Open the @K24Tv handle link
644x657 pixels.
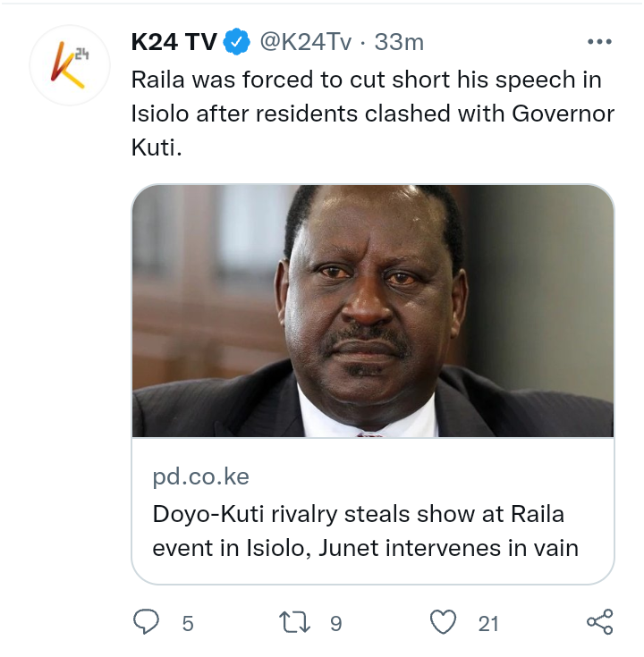point(306,42)
